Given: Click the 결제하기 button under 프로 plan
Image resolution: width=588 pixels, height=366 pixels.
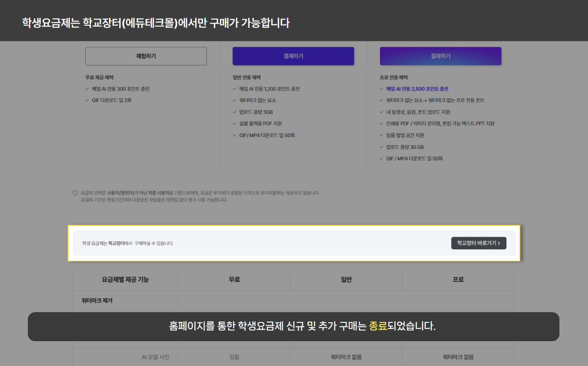Looking at the screenshot, I should [441, 56].
